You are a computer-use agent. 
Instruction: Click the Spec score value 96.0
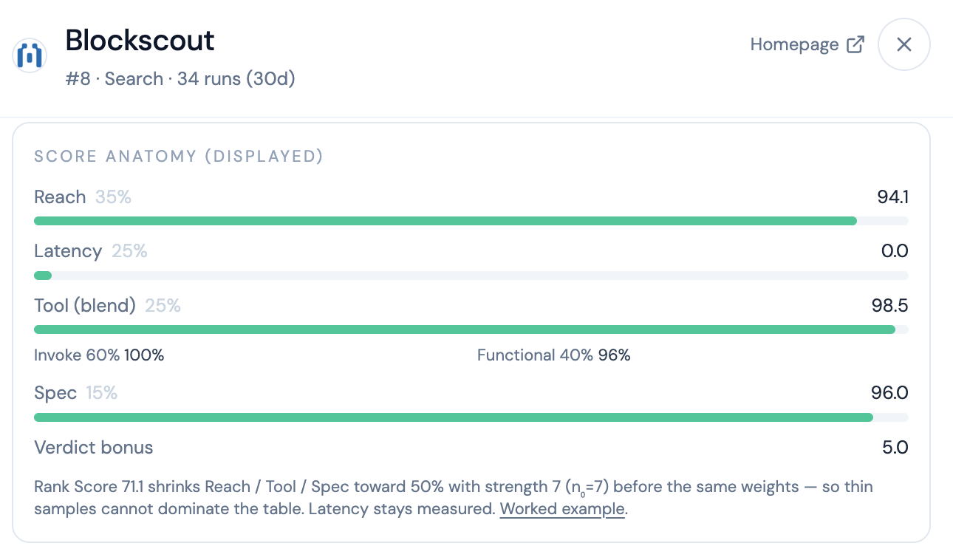click(x=890, y=393)
